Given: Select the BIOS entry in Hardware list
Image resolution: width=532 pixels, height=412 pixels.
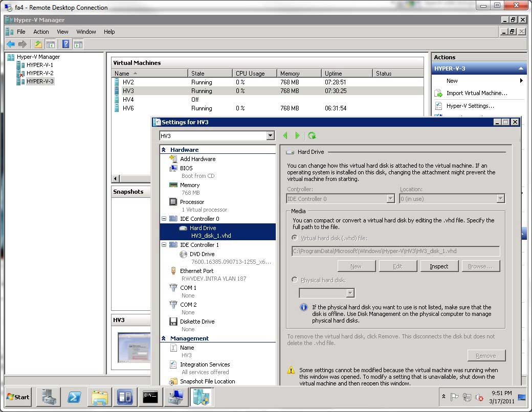Looking at the screenshot, I should (186, 168).
